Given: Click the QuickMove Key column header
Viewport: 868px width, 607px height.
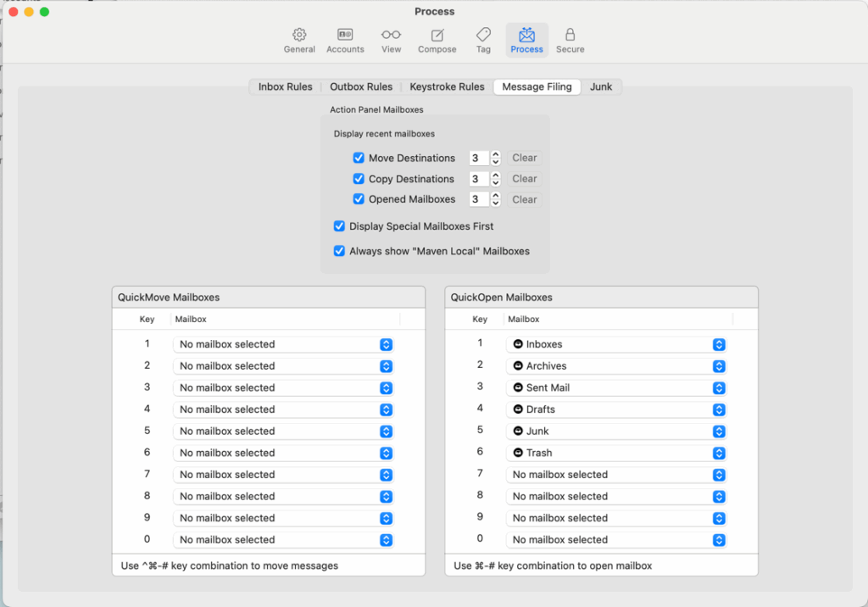Looking at the screenshot, I should pos(147,319).
